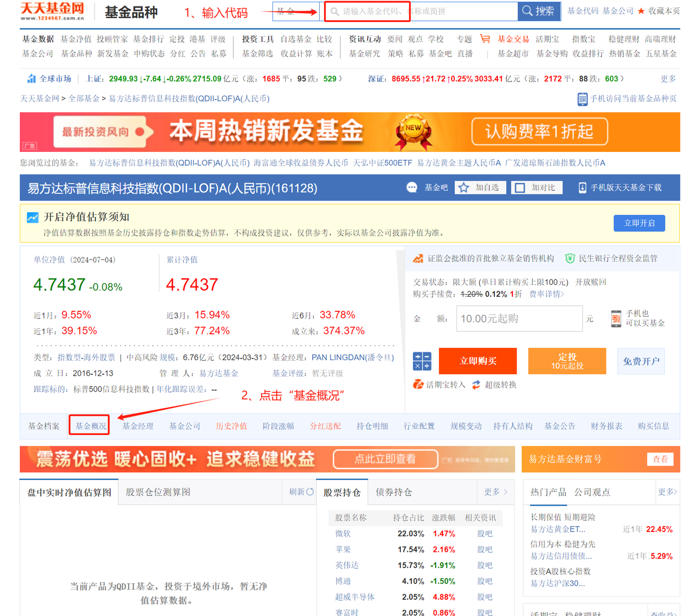This screenshot has height=616, width=689.
Task: Open 基金吧 via the chat bubble icon
Action: pos(412,187)
